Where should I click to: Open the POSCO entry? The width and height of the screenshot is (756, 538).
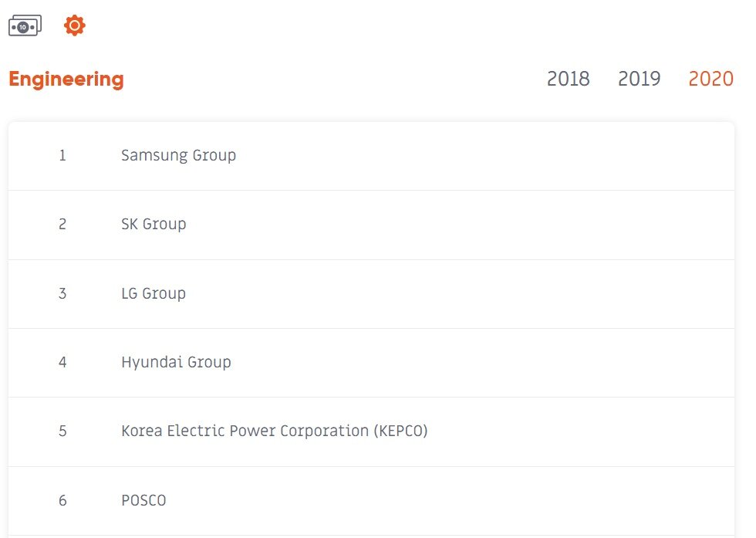coord(143,500)
